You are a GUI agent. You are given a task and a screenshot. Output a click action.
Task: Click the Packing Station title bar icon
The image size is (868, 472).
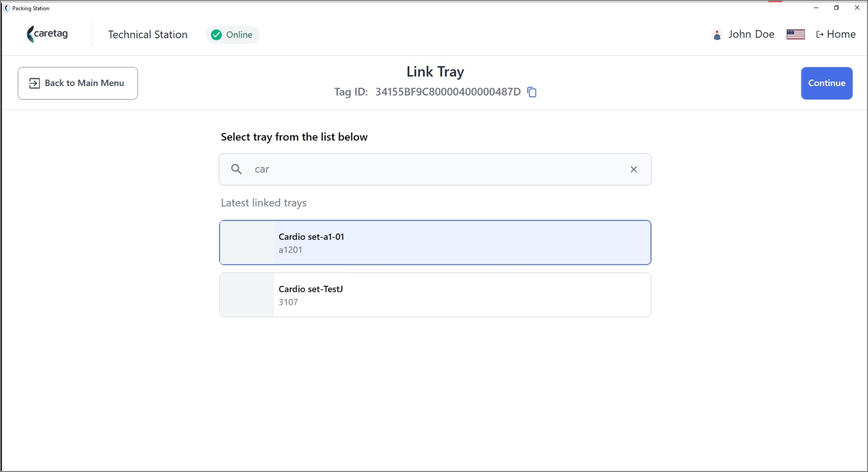(7, 8)
